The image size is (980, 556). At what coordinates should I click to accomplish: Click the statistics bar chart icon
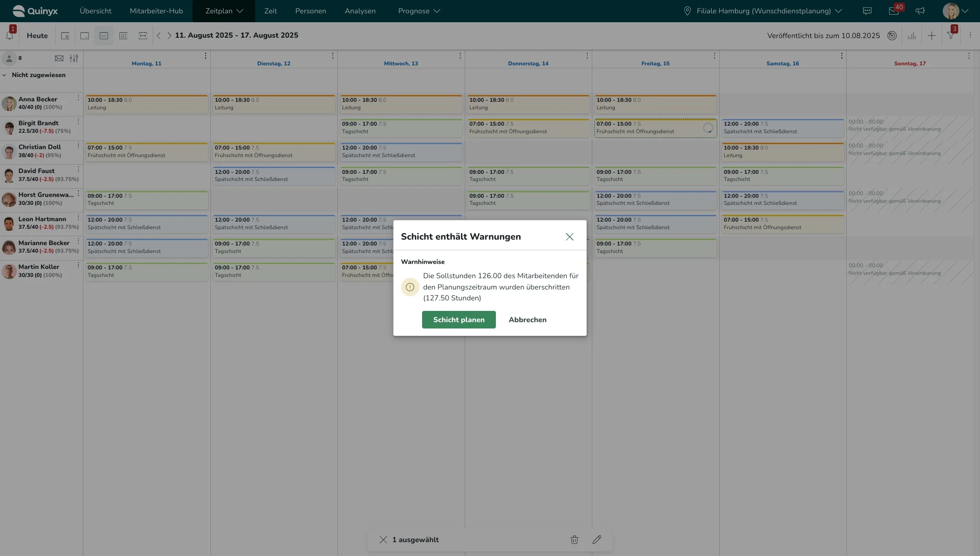(912, 36)
